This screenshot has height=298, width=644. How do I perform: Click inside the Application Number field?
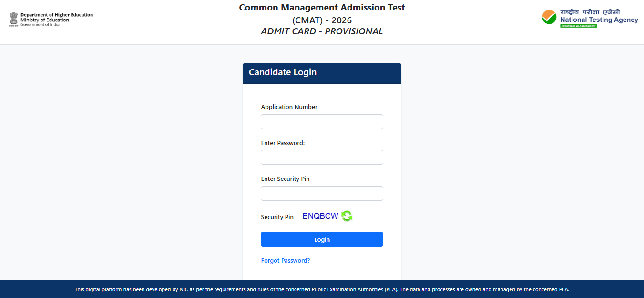point(322,121)
